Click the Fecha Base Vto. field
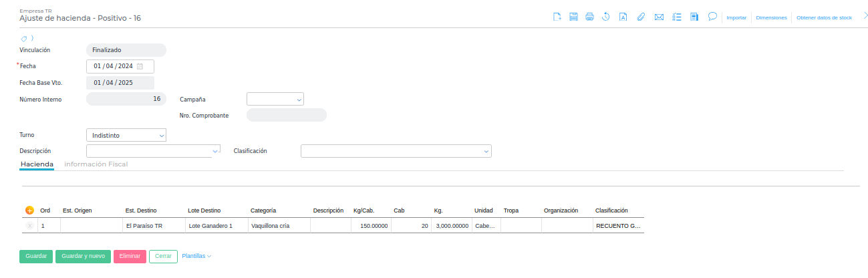Image resolution: width=868 pixels, height=278 pixels. point(120,83)
